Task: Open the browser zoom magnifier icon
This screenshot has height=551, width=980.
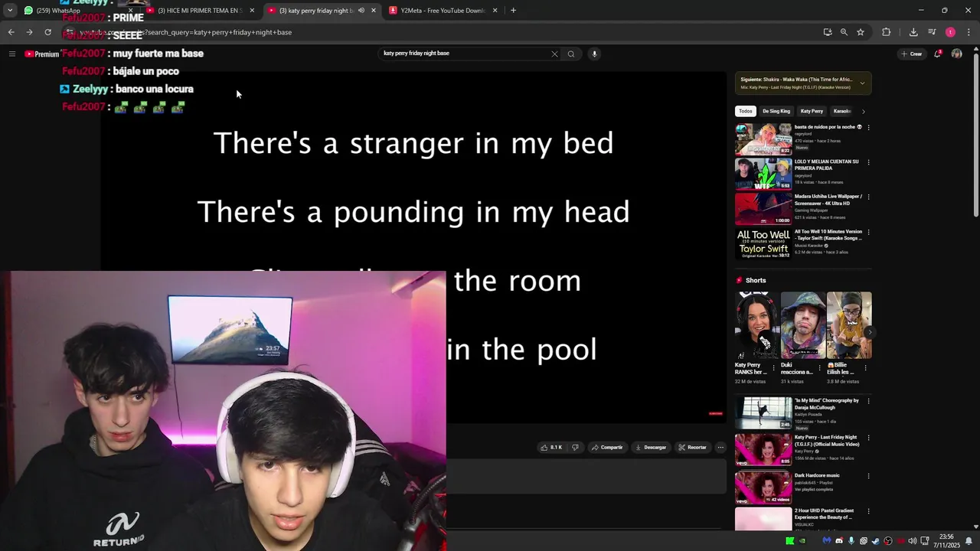Action: pos(844,32)
